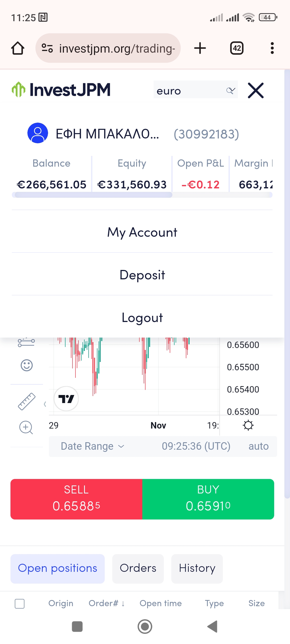Switch to the History tab

[x=197, y=568]
